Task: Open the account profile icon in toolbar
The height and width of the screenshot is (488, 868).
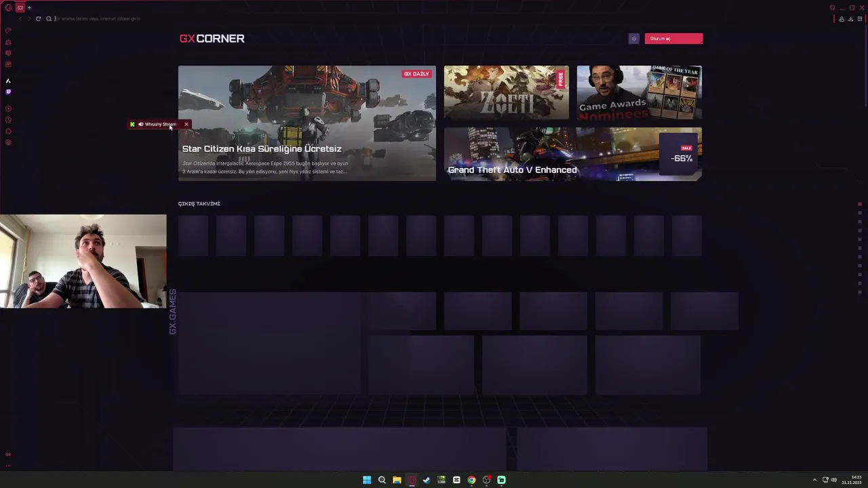Action: (842, 19)
